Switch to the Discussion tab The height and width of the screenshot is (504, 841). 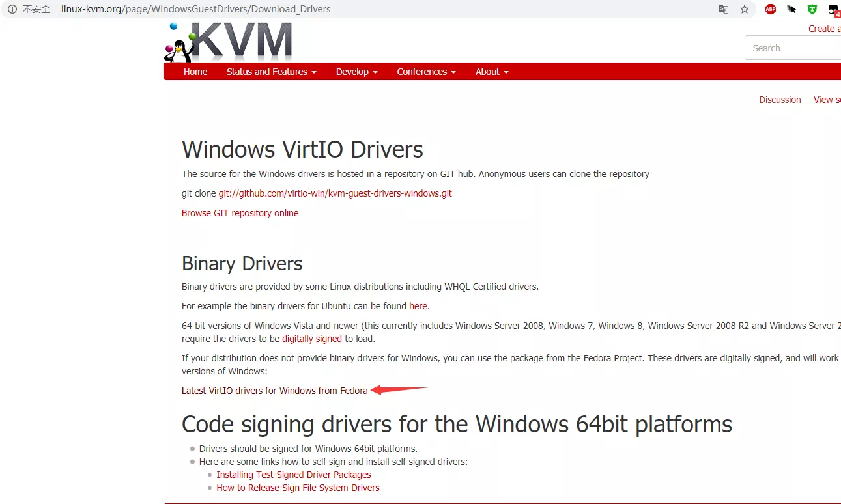[x=780, y=100]
